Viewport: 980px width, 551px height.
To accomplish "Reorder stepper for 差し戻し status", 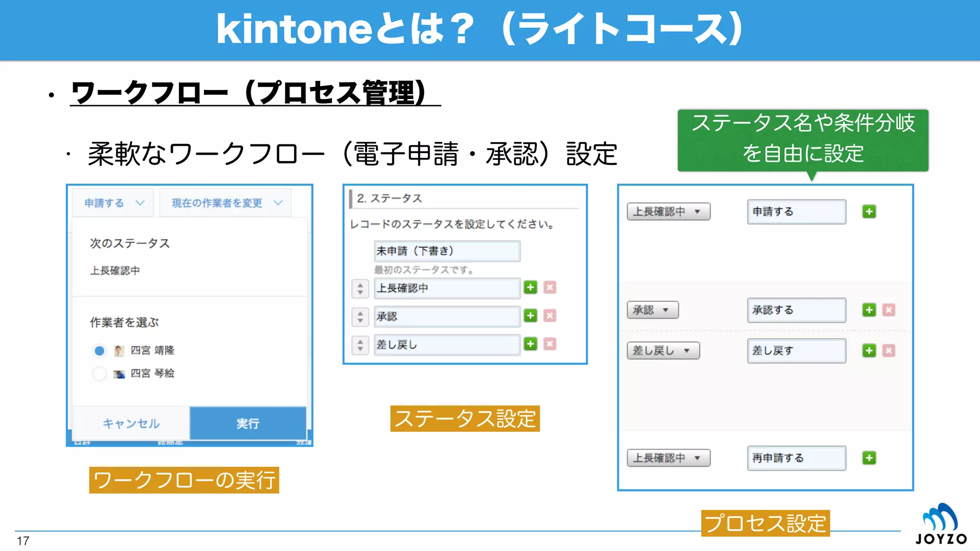I will click(360, 345).
